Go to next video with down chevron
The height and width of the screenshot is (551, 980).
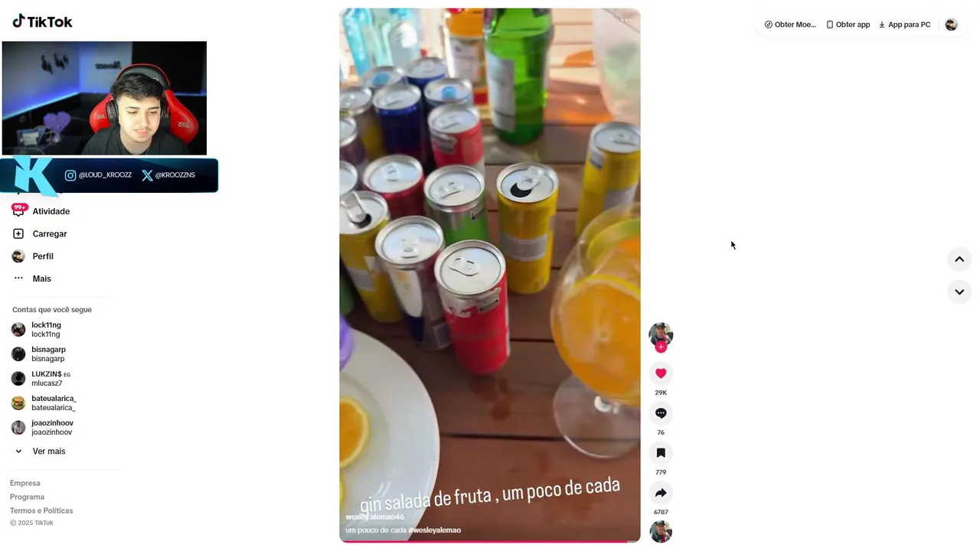coord(959,292)
